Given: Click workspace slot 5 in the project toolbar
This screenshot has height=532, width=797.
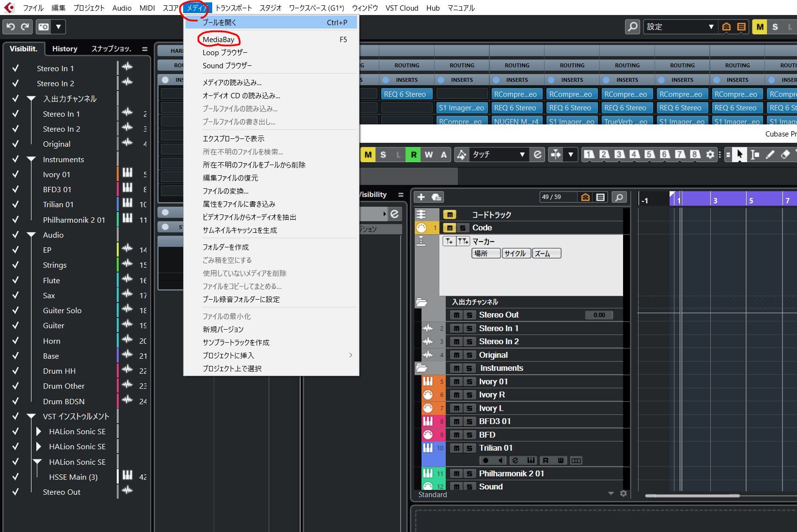Looking at the screenshot, I should pos(649,154).
